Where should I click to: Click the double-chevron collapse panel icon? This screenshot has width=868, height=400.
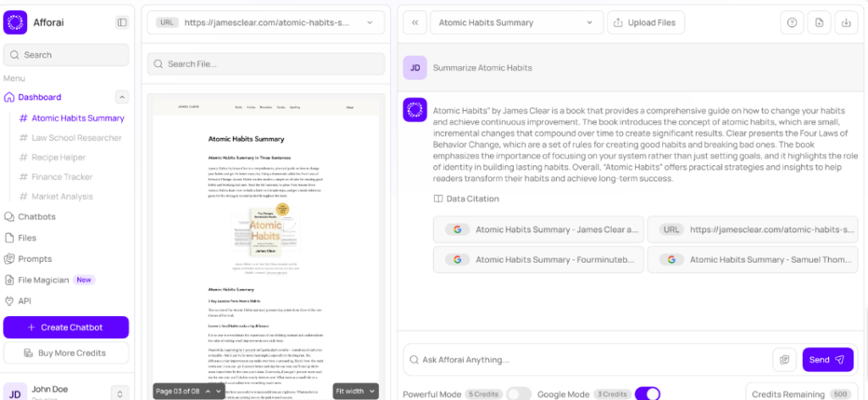coord(415,23)
